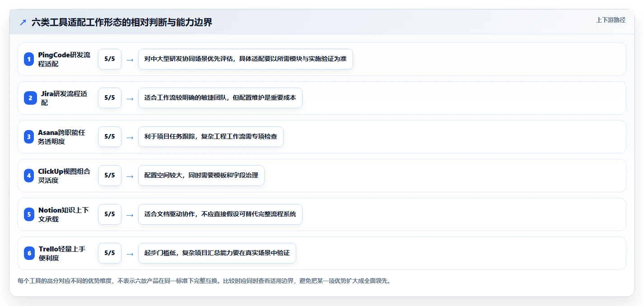
Task: Click number badge 1 for PingCode
Action: (29, 59)
